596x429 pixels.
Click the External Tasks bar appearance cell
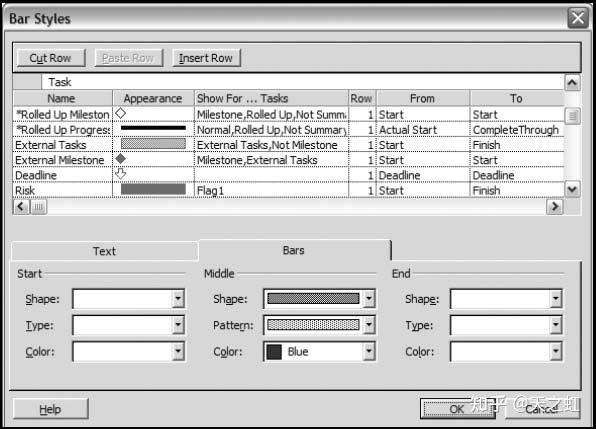(154, 144)
